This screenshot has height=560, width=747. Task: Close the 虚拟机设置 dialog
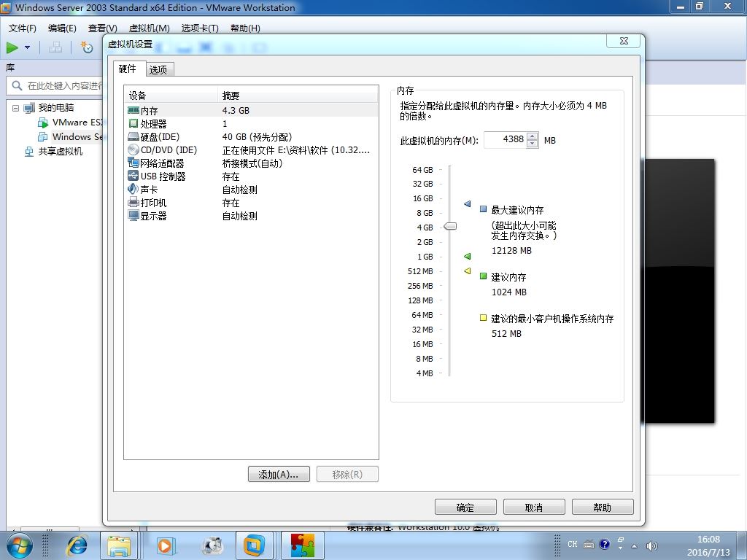pos(624,41)
